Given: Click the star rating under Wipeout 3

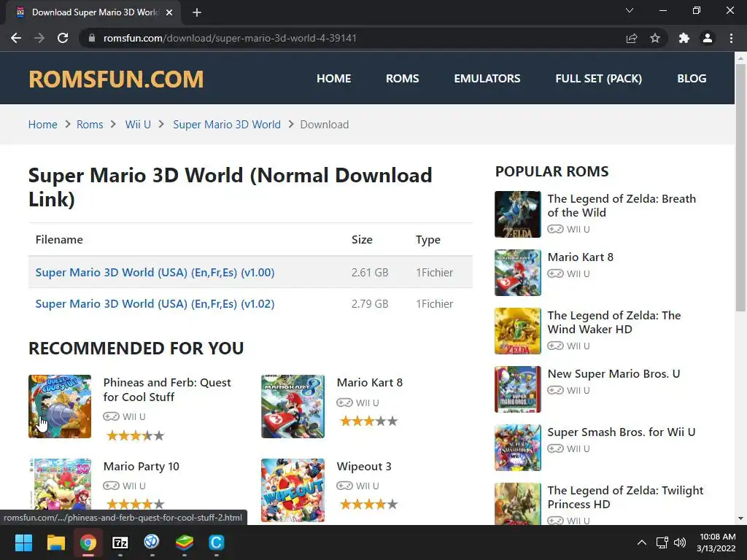Looking at the screenshot, I should (368, 505).
